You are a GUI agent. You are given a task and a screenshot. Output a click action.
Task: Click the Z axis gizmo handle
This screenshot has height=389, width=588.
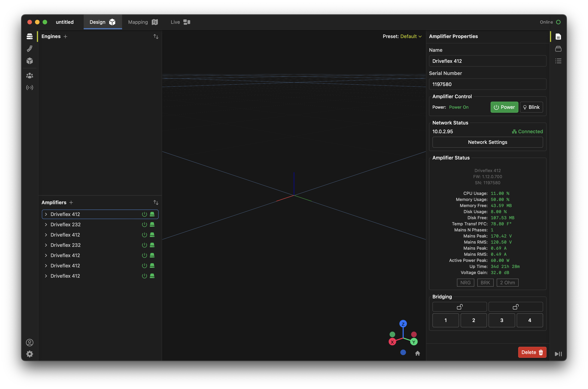(x=403, y=324)
